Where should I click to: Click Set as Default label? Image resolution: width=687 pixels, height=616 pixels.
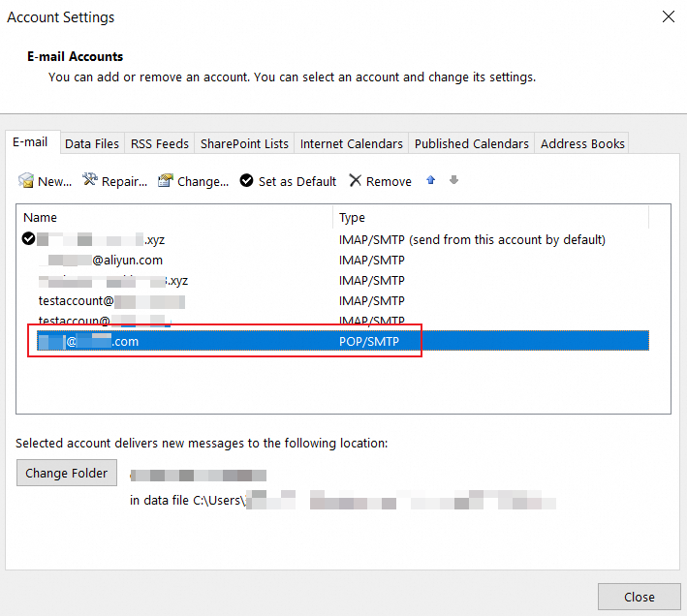[x=297, y=182]
